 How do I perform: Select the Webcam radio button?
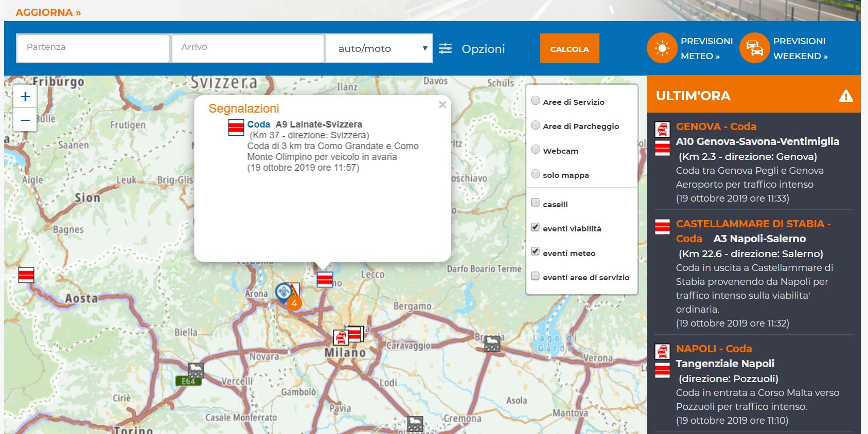pyautogui.click(x=536, y=150)
